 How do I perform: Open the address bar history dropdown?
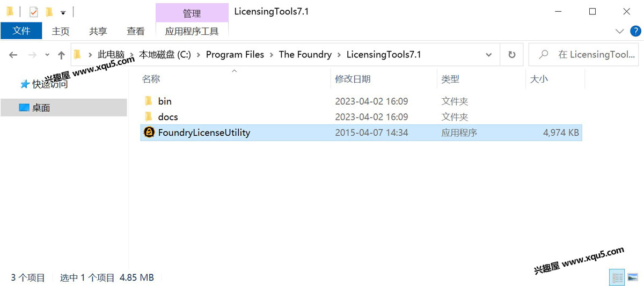489,55
